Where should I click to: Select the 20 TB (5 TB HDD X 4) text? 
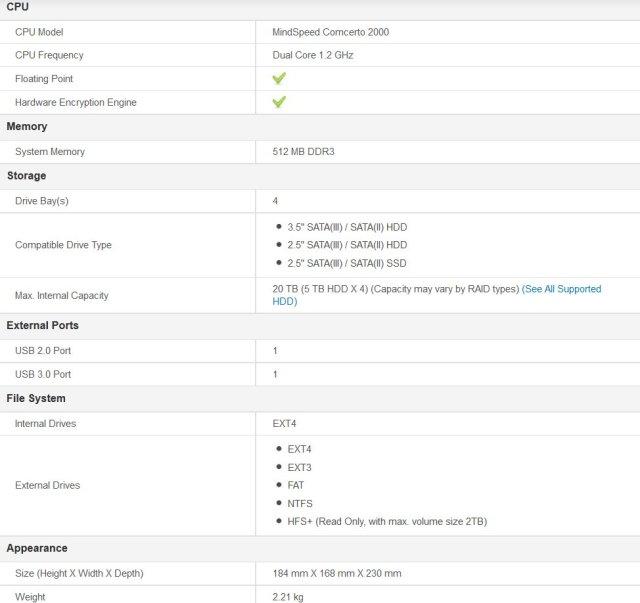[x=320, y=289]
